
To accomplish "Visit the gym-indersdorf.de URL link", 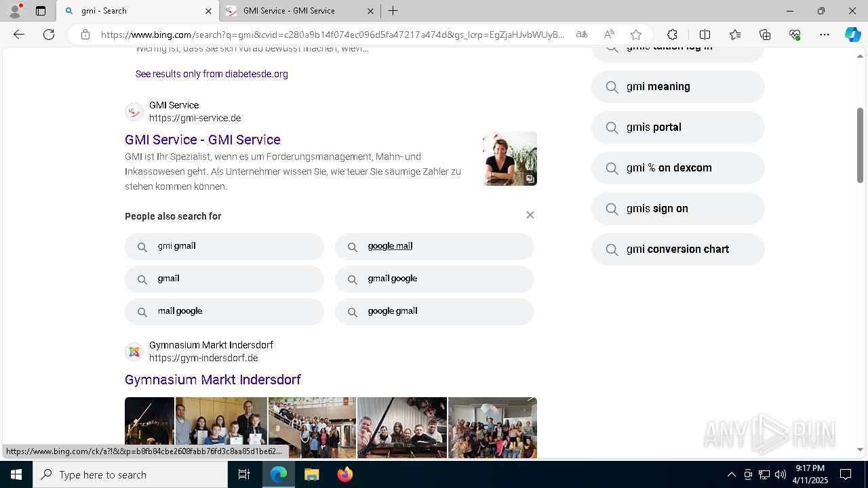I will click(x=203, y=358).
